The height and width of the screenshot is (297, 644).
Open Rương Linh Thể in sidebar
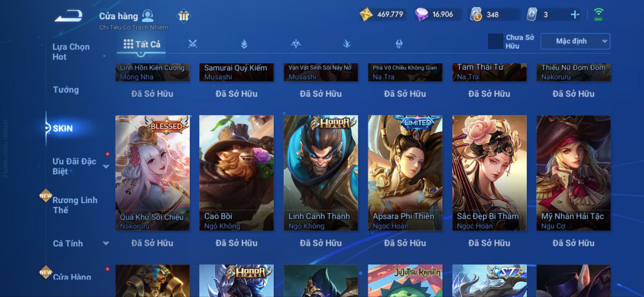tap(75, 205)
